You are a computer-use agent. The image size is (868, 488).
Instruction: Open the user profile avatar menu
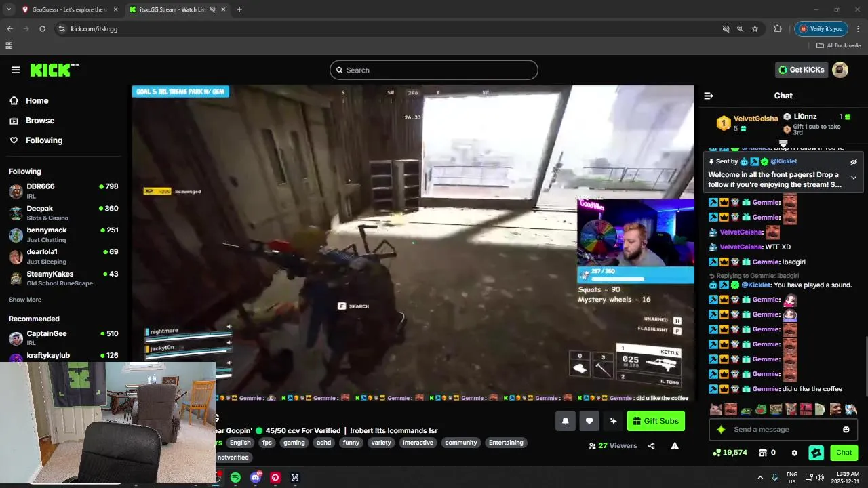pyautogui.click(x=840, y=70)
